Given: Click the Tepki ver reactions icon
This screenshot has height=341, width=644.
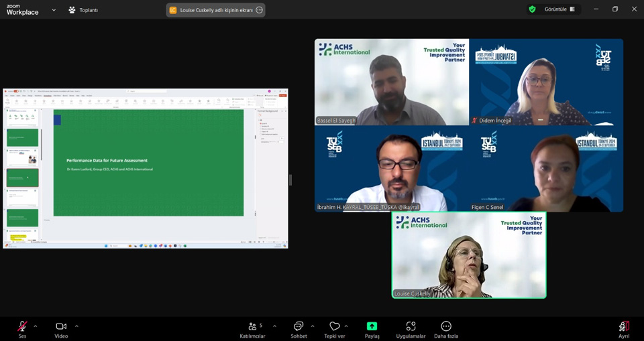Looking at the screenshot, I should coord(334,326).
